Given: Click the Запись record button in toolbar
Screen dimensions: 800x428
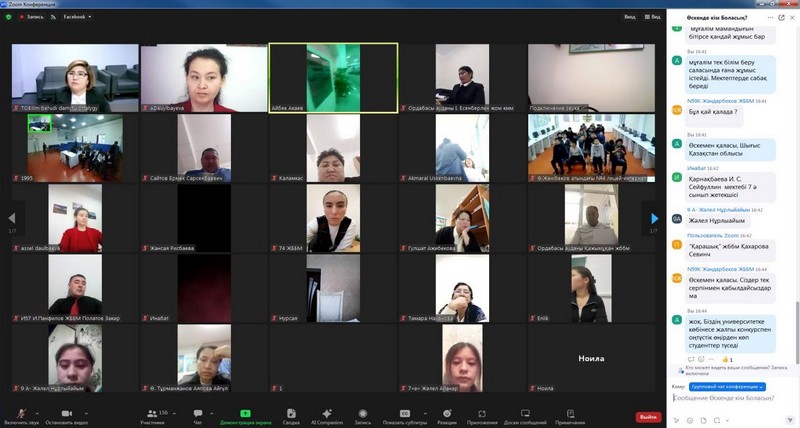Looking at the screenshot, I should pyautogui.click(x=363, y=416).
